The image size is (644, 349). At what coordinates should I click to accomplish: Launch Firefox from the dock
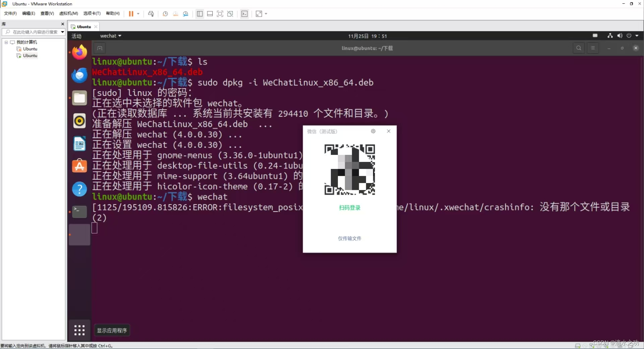tap(79, 52)
